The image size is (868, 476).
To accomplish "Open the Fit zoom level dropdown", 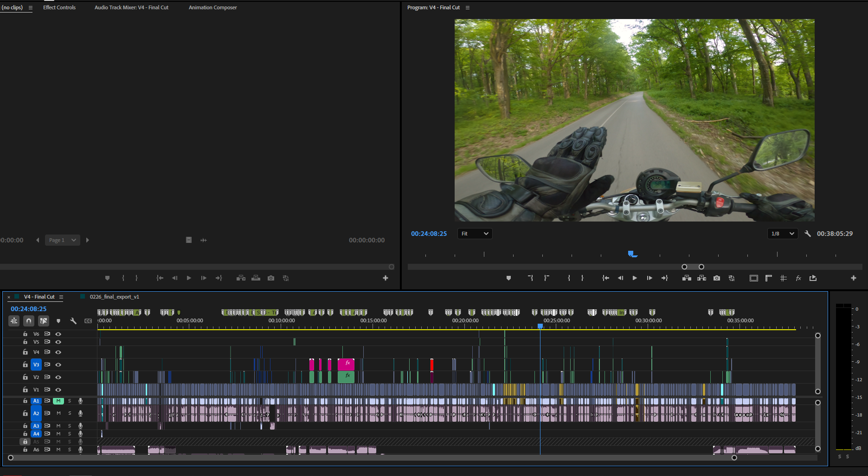I will tap(475, 234).
